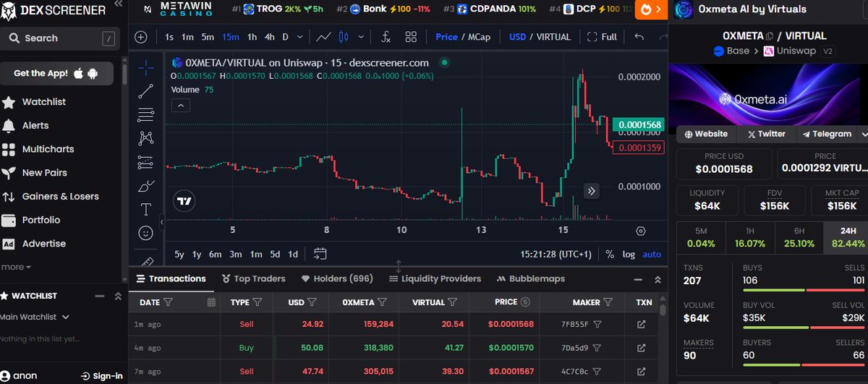Screen dimensions: 868x384
Task: Open the transaction link for maker 7Da5d9
Action: tap(641, 348)
